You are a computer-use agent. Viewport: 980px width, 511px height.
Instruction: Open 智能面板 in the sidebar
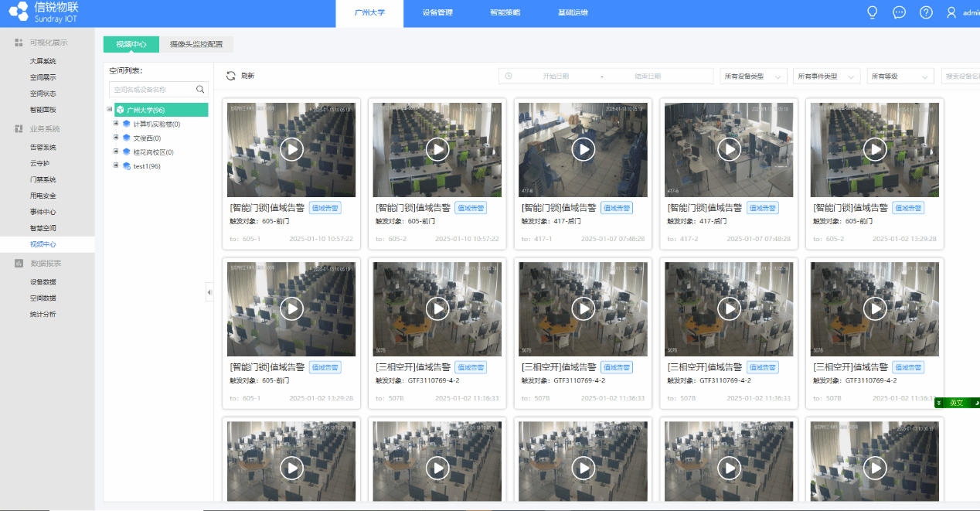coord(43,110)
